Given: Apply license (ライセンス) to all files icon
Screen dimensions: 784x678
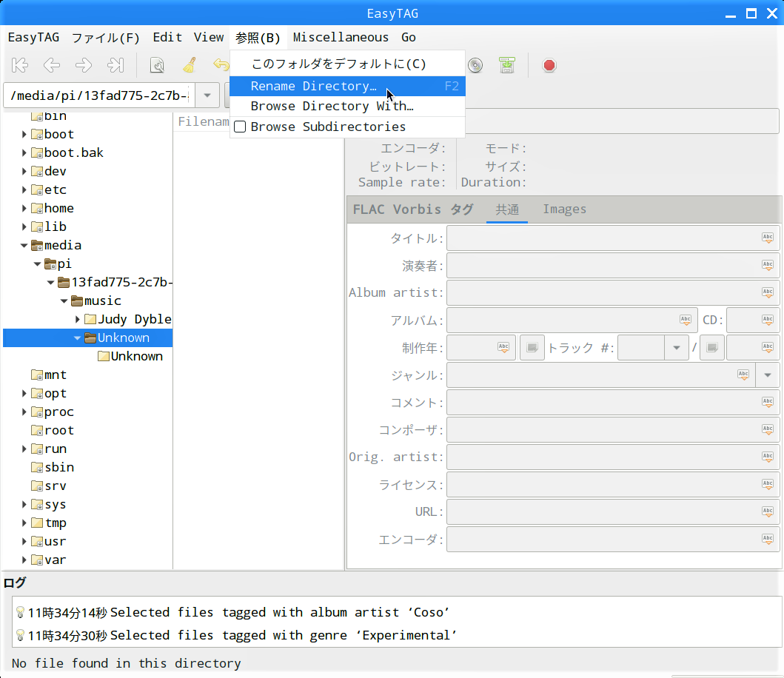Looking at the screenshot, I should (768, 485).
